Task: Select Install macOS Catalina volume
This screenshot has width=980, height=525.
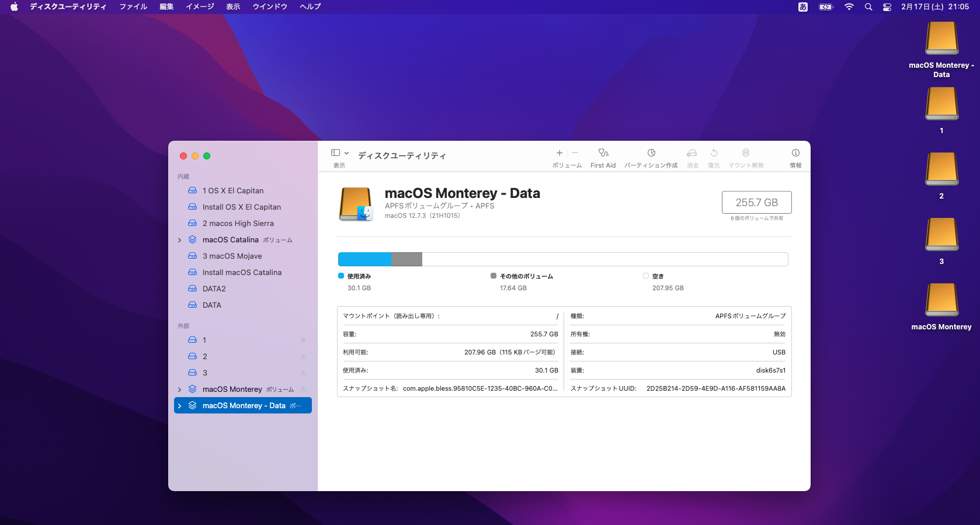Action: coord(243,272)
